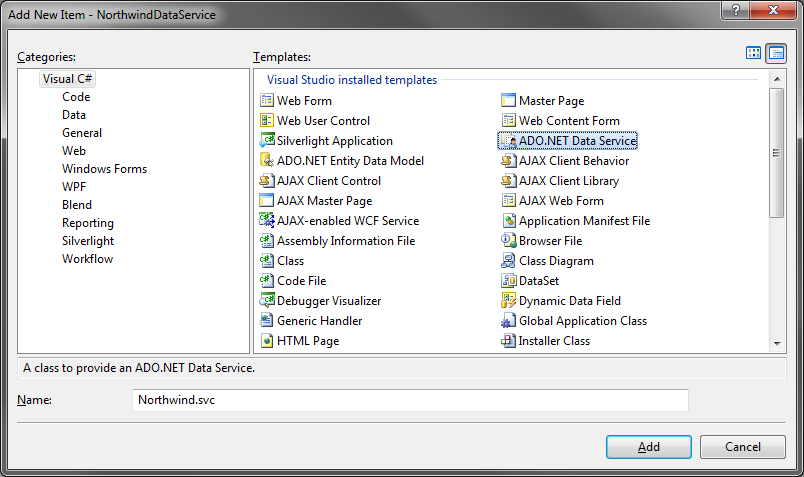Screen dimensions: 804x477
Task: Select the Web User Control template icon
Action: [x=267, y=121]
